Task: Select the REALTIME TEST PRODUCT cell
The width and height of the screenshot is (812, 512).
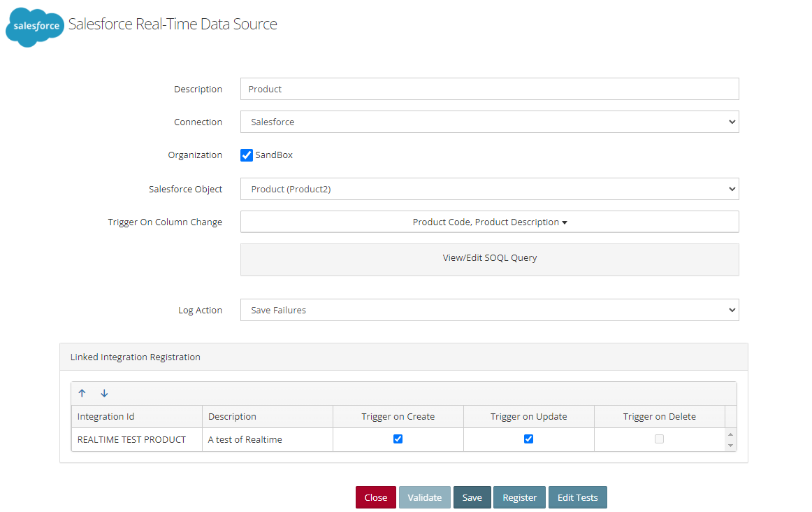Action: (x=137, y=439)
